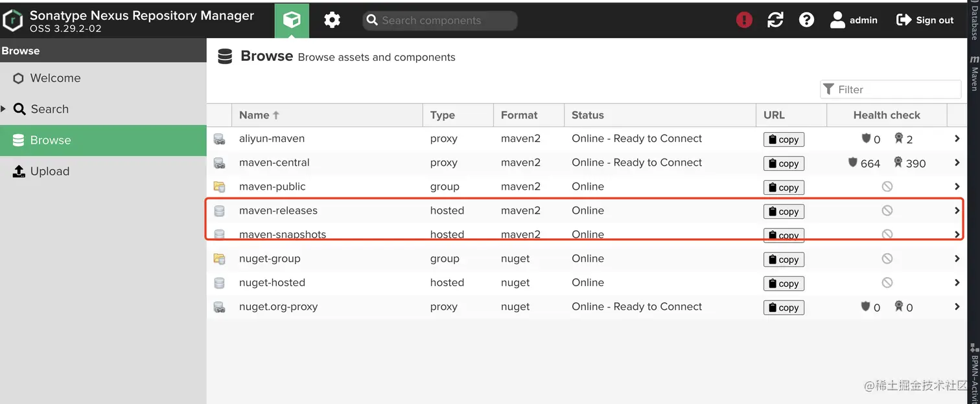Open nuget-group row arrow
This screenshot has height=404, width=980.
pos(957,258)
